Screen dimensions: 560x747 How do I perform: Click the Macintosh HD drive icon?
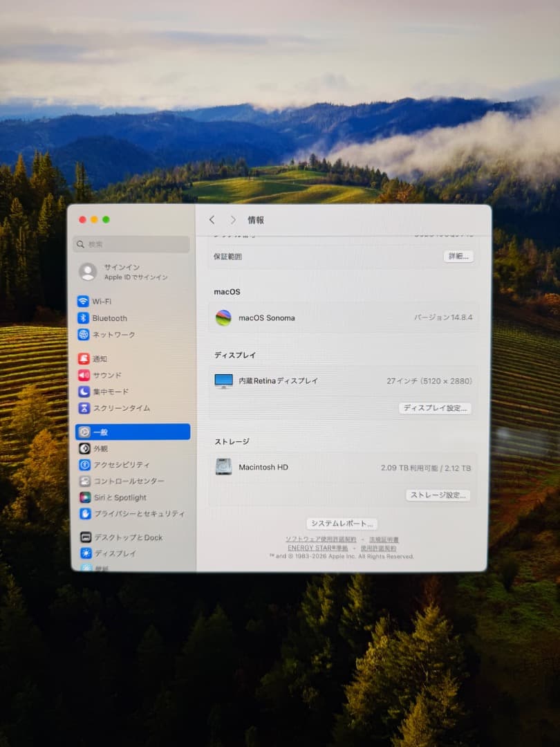click(x=223, y=467)
